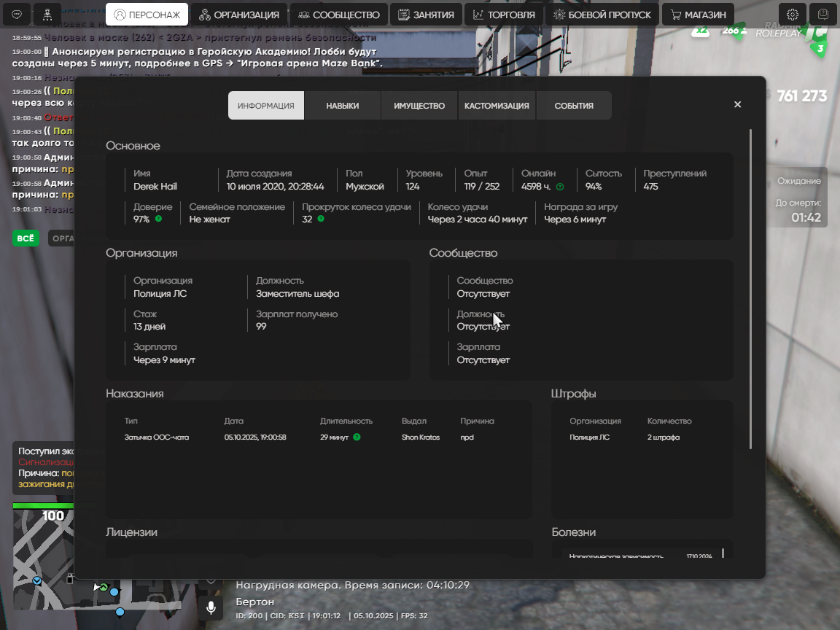The height and width of the screenshot is (630, 840).
Task: Switch to the Навыки tab
Action: pos(342,106)
